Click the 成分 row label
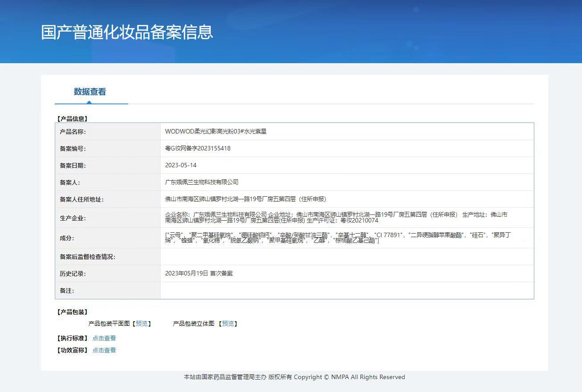The width and height of the screenshot is (582, 392). click(x=67, y=238)
